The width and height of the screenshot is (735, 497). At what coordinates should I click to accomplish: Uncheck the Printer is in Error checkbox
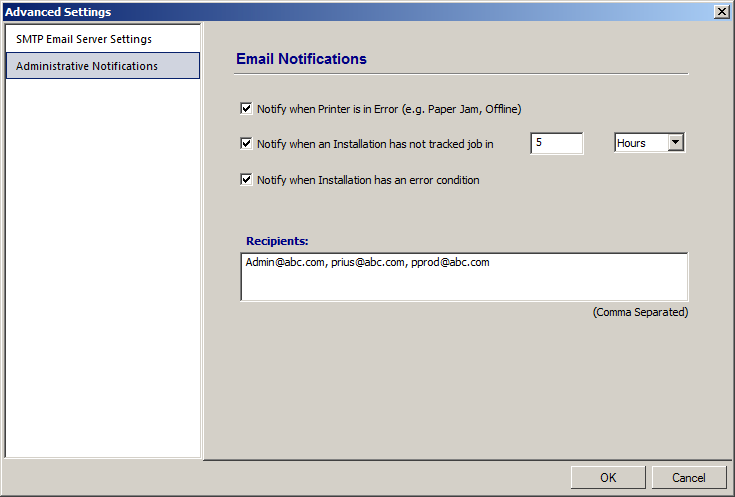coord(246,109)
